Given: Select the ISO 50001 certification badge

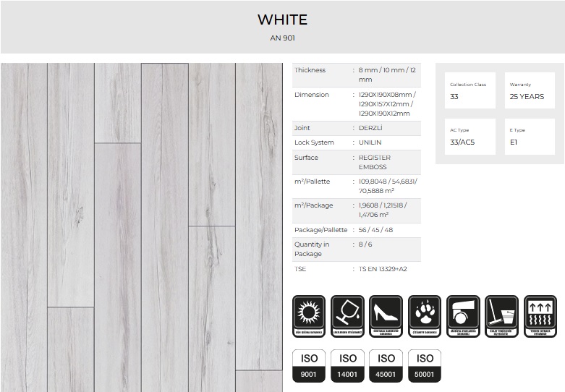Looking at the screenshot, I should point(425,365).
